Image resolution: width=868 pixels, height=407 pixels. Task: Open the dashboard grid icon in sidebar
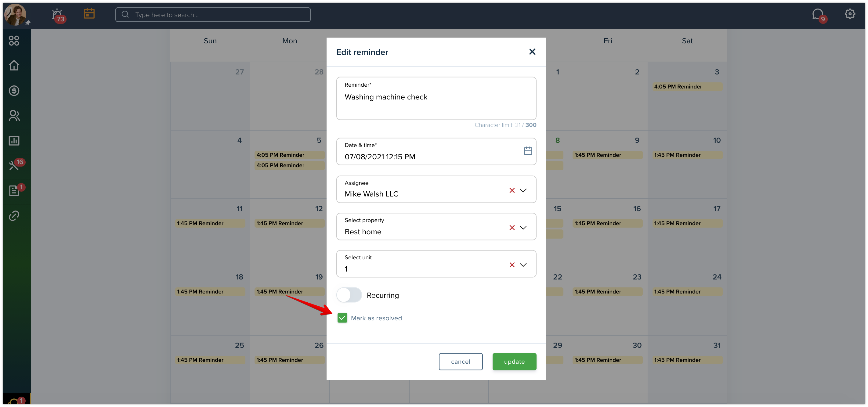point(14,41)
